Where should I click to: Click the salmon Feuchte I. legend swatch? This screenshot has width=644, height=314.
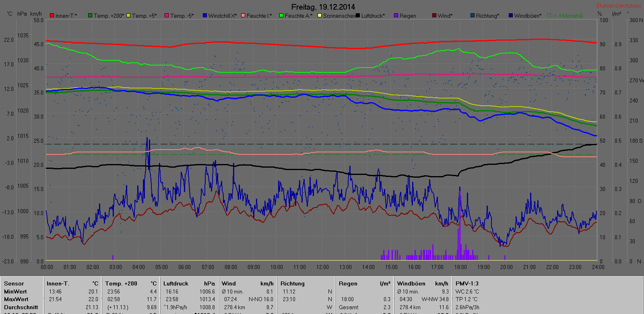[x=243, y=16]
